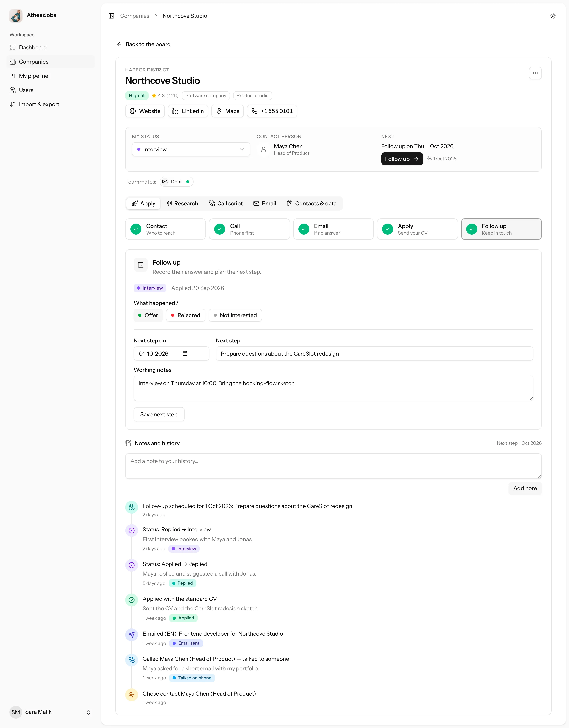Image resolution: width=569 pixels, height=728 pixels.
Task: Click the Software company tag
Action: pos(206,96)
